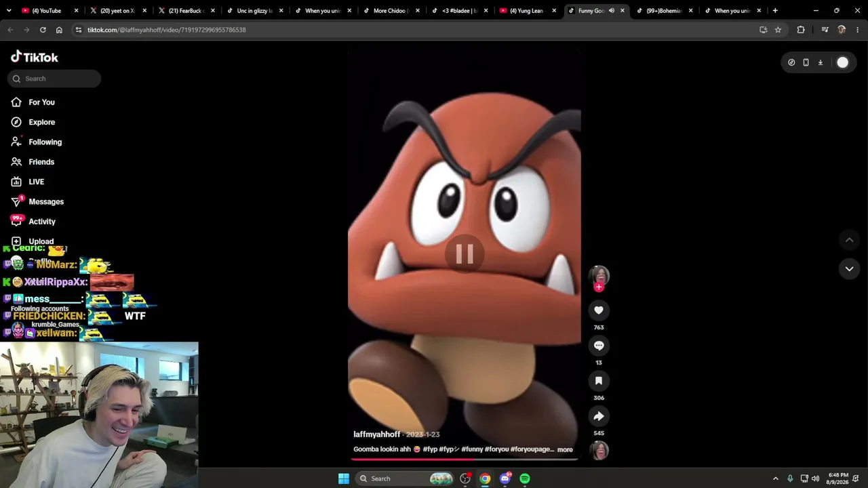Screen dimensions: 868x488
Task: Expand the caption with 'more'
Action: pos(565,449)
